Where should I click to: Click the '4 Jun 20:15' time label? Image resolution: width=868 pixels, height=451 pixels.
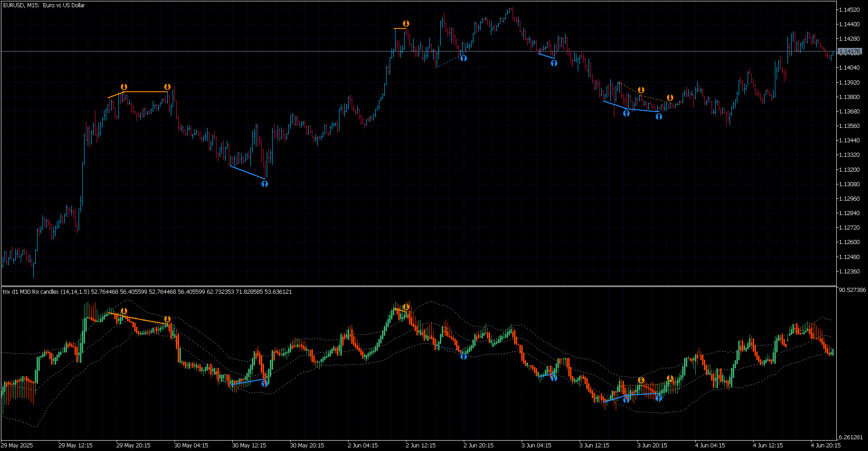click(x=826, y=446)
